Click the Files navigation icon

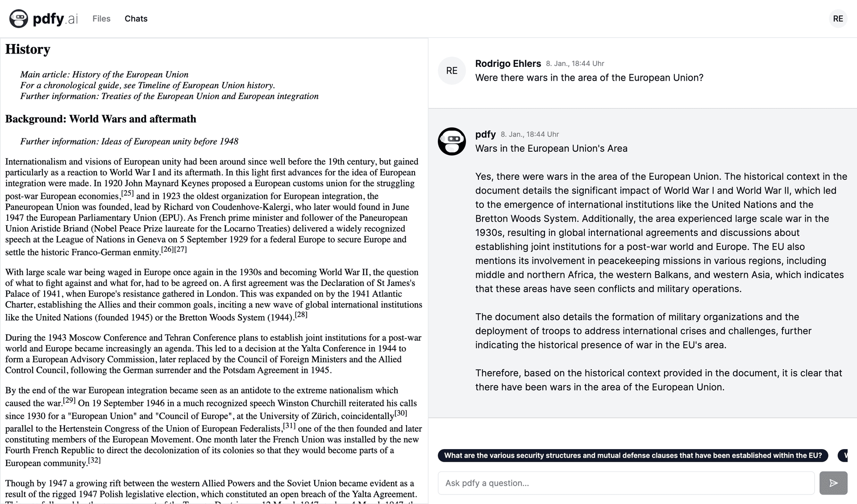pyautogui.click(x=101, y=19)
